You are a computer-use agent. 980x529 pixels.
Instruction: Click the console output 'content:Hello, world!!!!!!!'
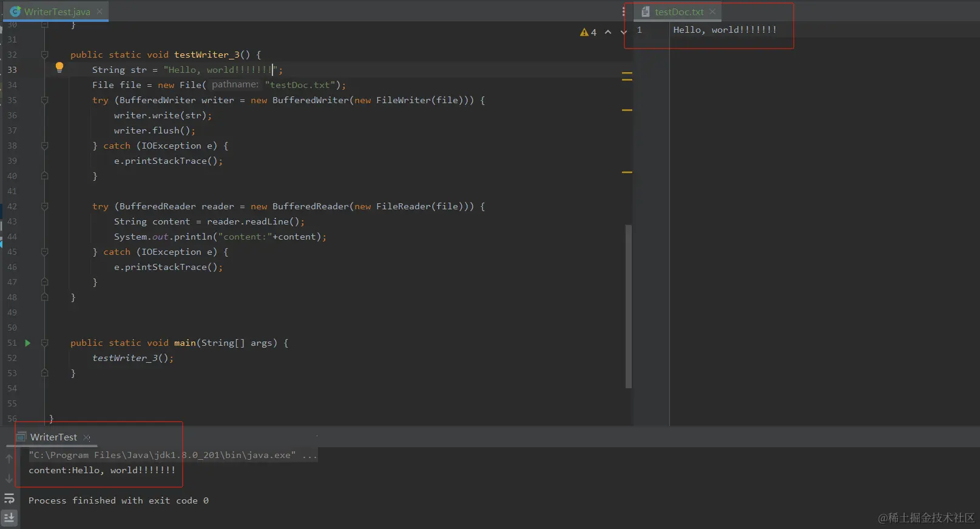[102, 470]
